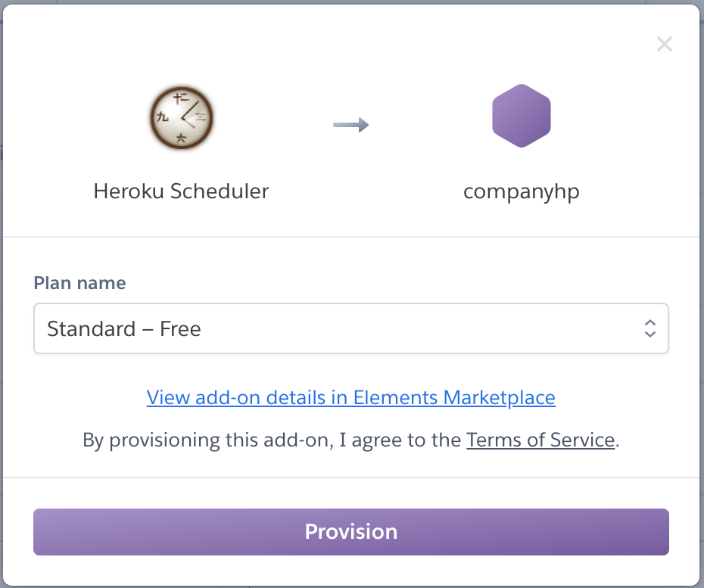Click the purple Provision button
The height and width of the screenshot is (588, 704).
click(x=351, y=532)
